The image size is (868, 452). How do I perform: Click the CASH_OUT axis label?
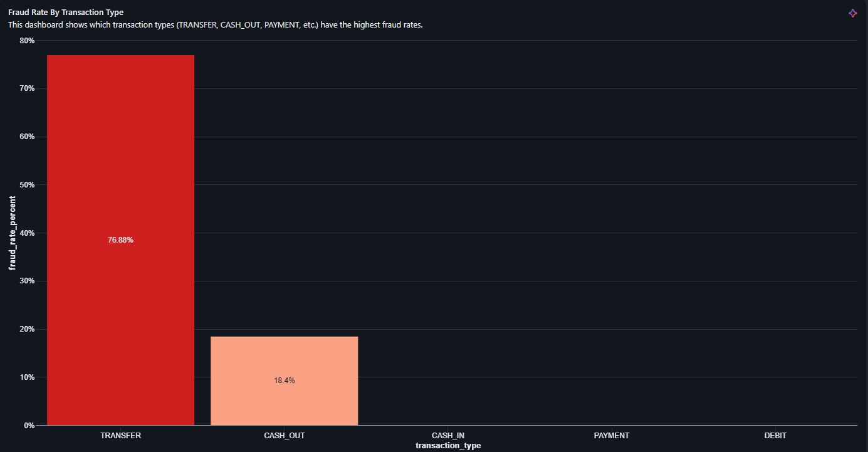pos(285,435)
